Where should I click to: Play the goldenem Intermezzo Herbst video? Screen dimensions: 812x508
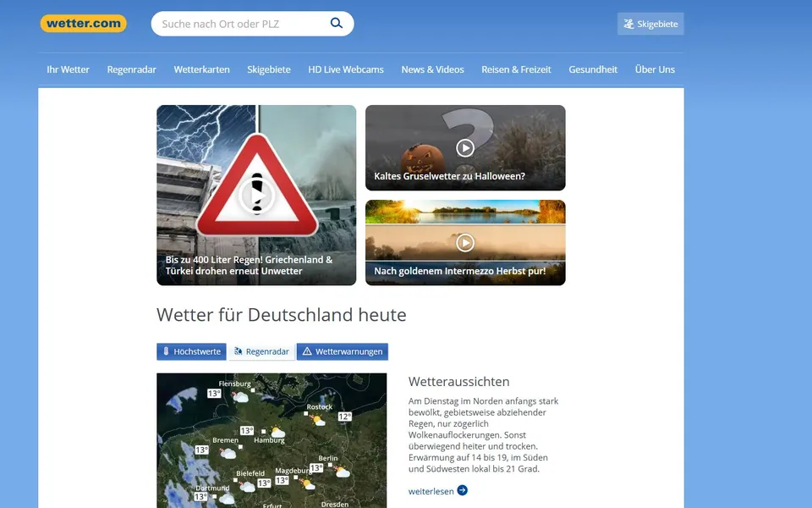tap(465, 243)
